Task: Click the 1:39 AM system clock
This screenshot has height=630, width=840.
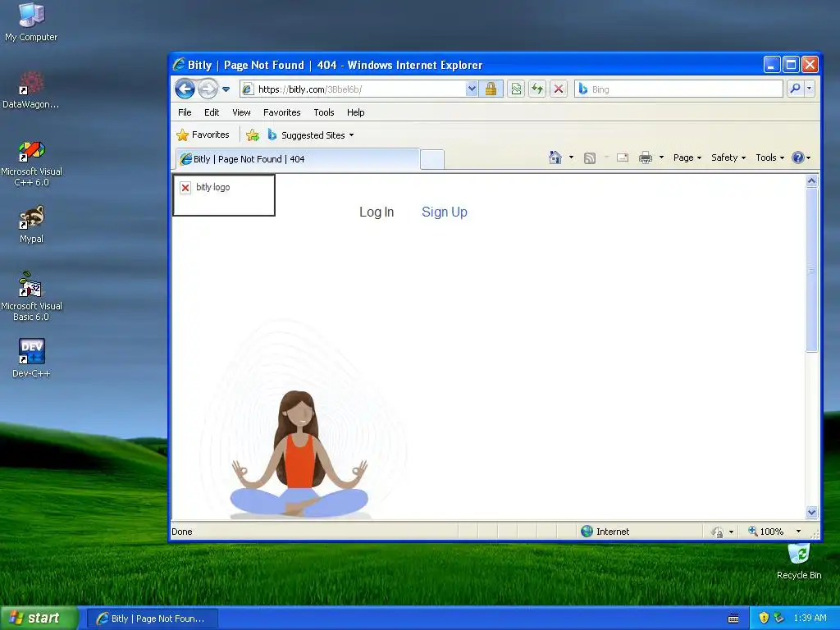Action: click(810, 619)
